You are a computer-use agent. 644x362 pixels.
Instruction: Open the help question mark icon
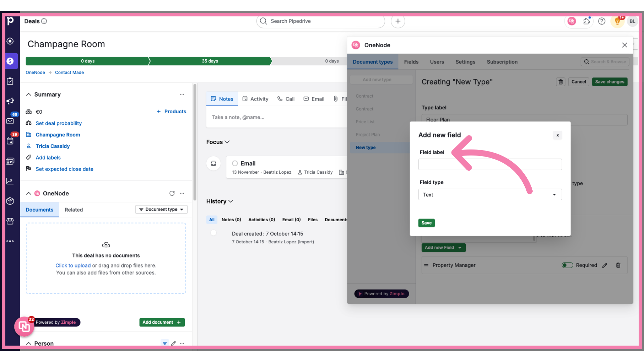click(602, 21)
